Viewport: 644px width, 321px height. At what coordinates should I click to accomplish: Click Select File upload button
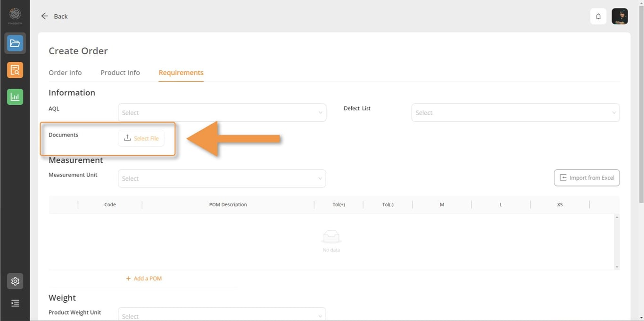141,138
